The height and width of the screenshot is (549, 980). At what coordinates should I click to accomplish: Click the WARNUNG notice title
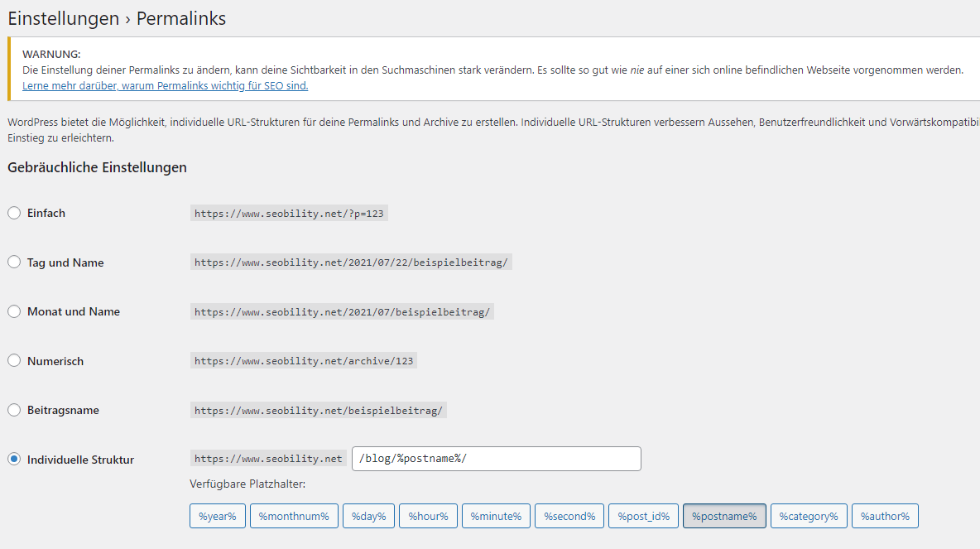(x=51, y=55)
